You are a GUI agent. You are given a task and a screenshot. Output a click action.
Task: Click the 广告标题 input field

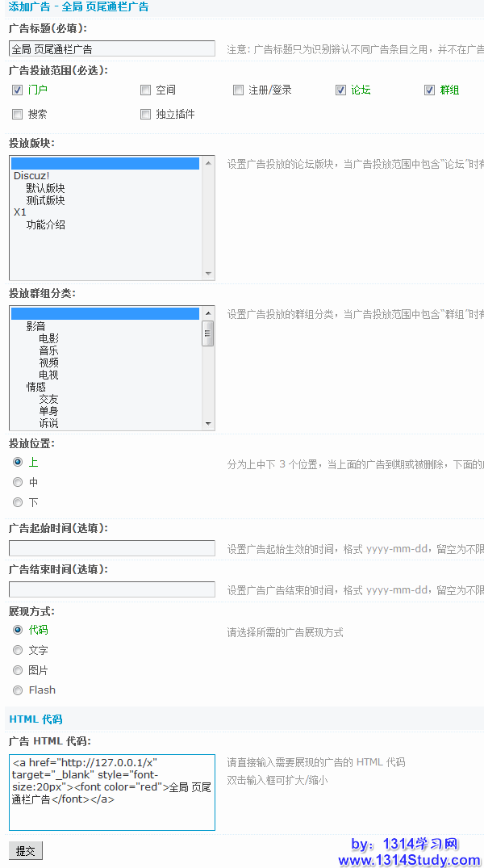(x=112, y=48)
